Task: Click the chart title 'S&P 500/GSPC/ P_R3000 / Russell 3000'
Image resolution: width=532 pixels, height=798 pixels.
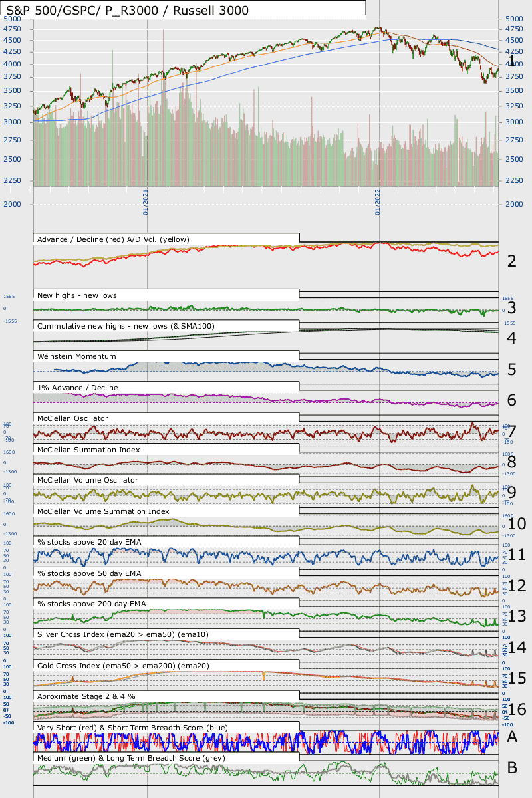Action: pos(127,11)
